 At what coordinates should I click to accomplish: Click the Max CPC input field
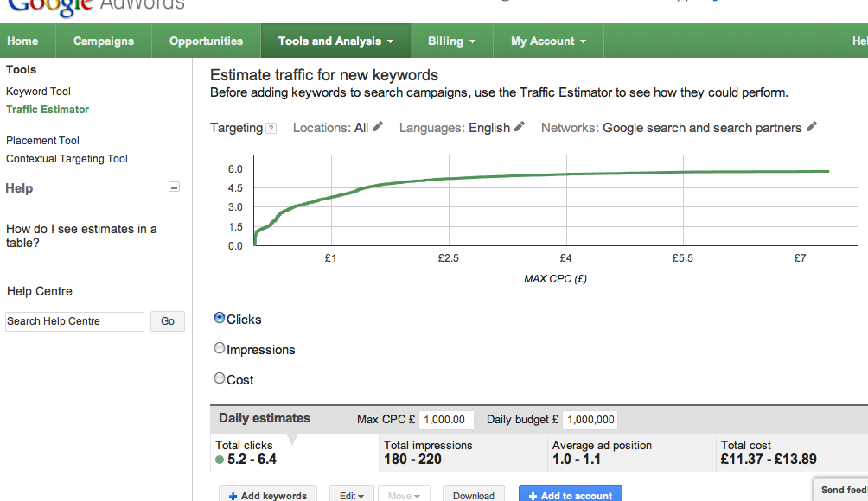click(x=446, y=420)
